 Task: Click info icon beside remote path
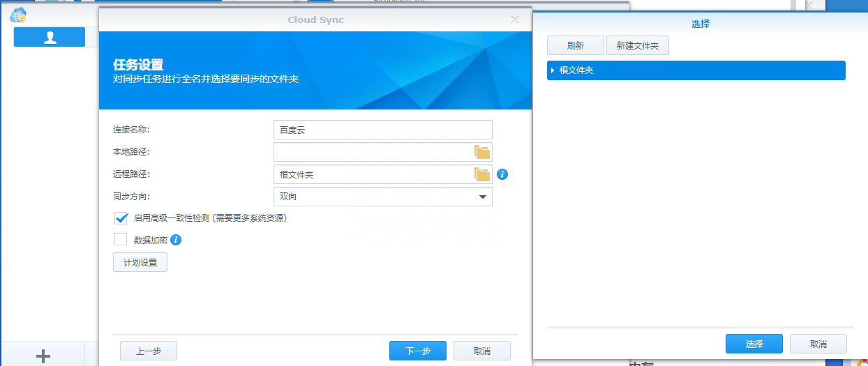502,174
